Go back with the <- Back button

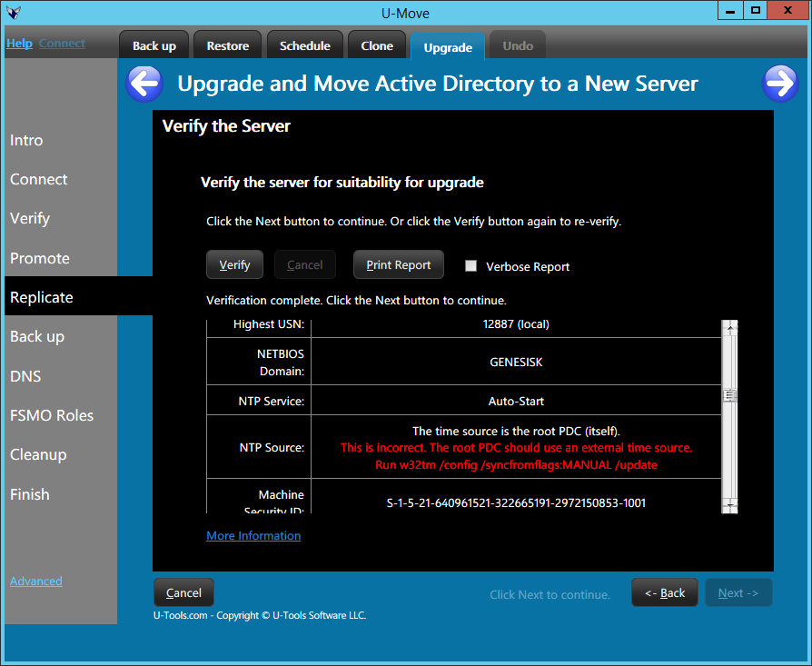coord(665,592)
